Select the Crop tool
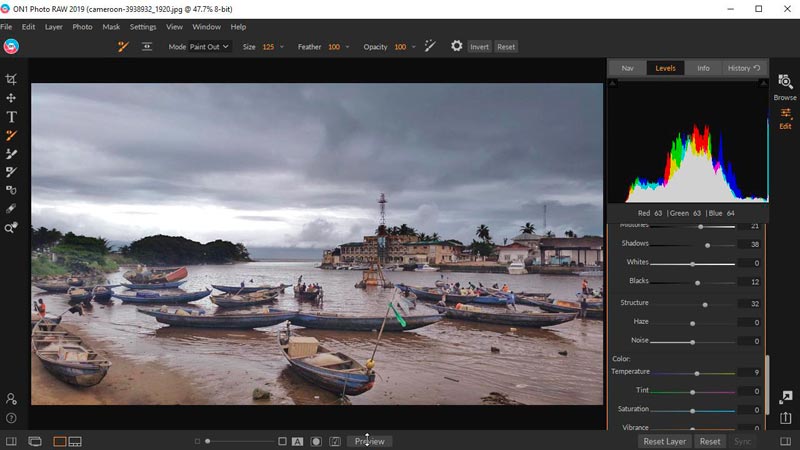This screenshot has height=450, width=800. pyautogui.click(x=11, y=79)
